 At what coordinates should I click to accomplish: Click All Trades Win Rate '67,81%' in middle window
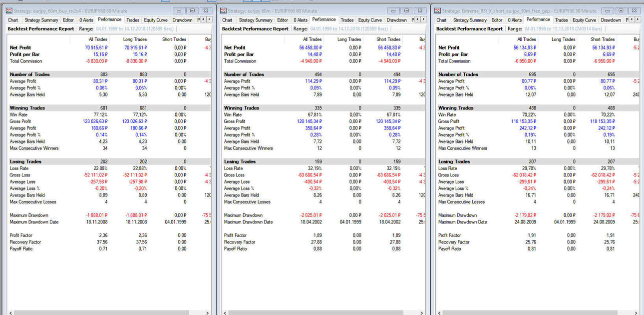[x=314, y=114]
